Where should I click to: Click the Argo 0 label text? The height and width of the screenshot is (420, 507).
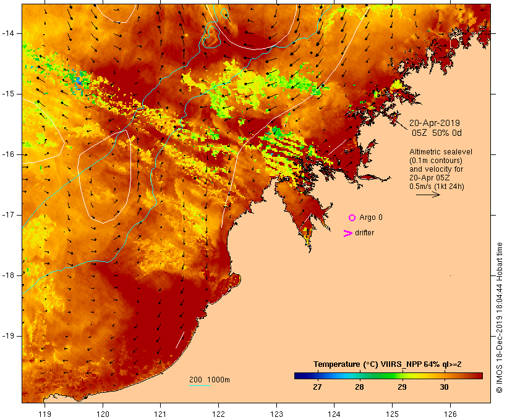tap(371, 217)
